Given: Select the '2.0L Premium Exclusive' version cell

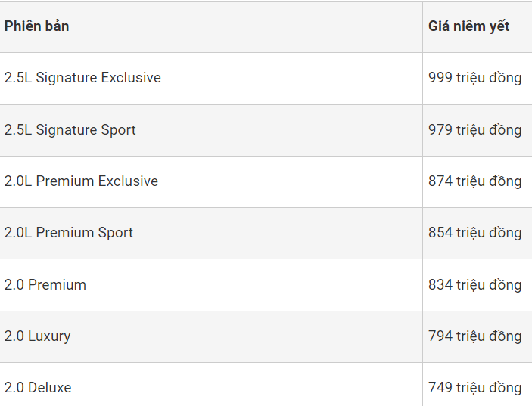Looking at the screenshot, I should (81, 181).
